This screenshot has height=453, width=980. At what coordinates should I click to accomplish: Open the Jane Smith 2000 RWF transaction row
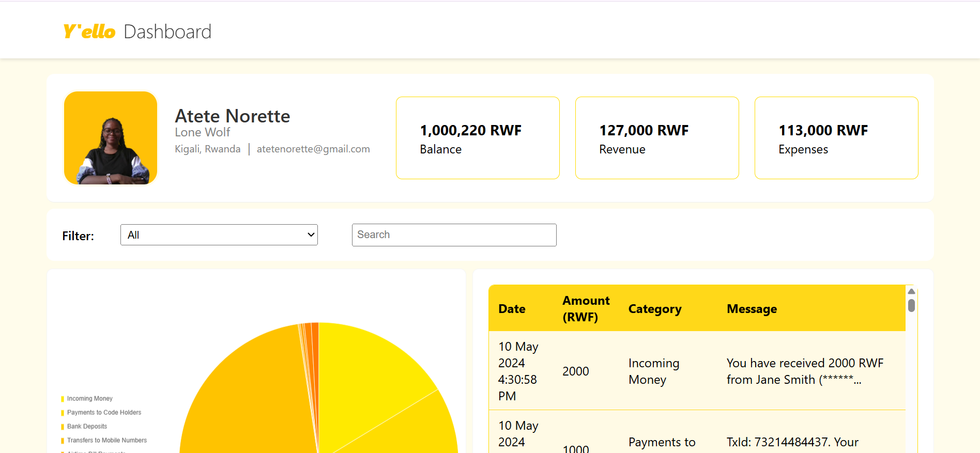696,371
